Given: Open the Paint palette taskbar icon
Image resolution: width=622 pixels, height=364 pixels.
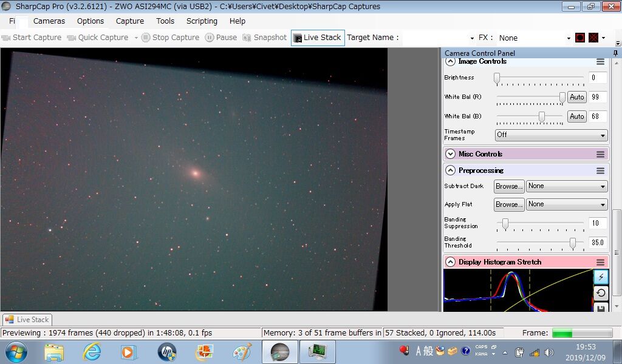Looking at the screenshot, I should point(242,352).
